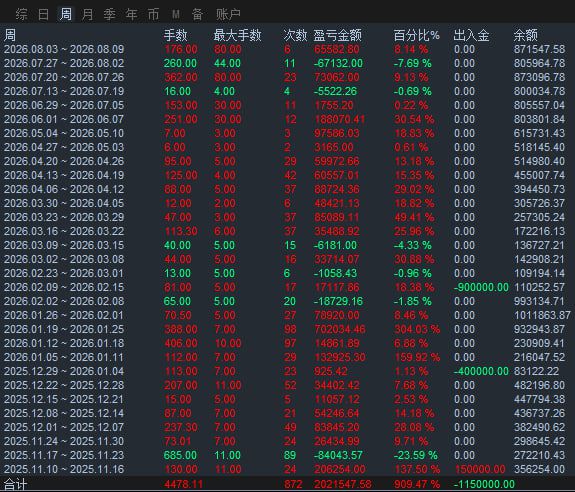Select week row 2026.02.09 ~ 2026.02.15
The width and height of the screenshot is (575, 492).
point(288,287)
